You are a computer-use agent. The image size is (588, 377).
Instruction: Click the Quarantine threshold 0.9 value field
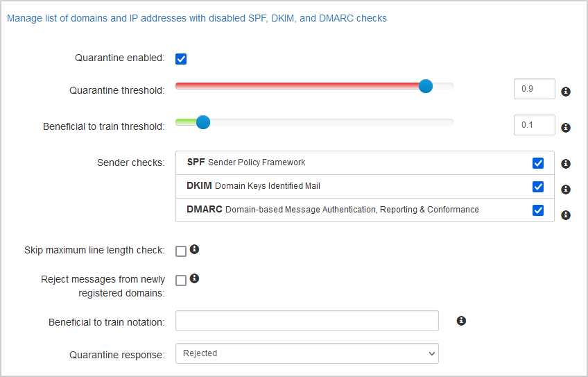[x=534, y=89]
